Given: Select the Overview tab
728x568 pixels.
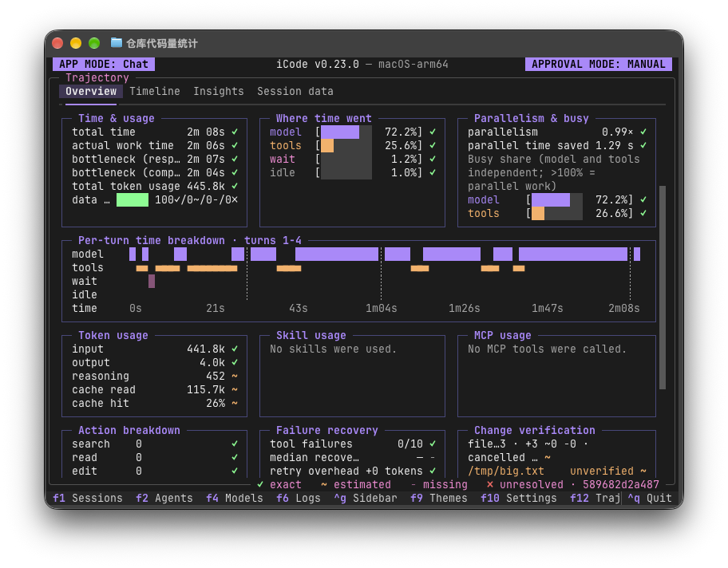Looking at the screenshot, I should pyautogui.click(x=91, y=92).
